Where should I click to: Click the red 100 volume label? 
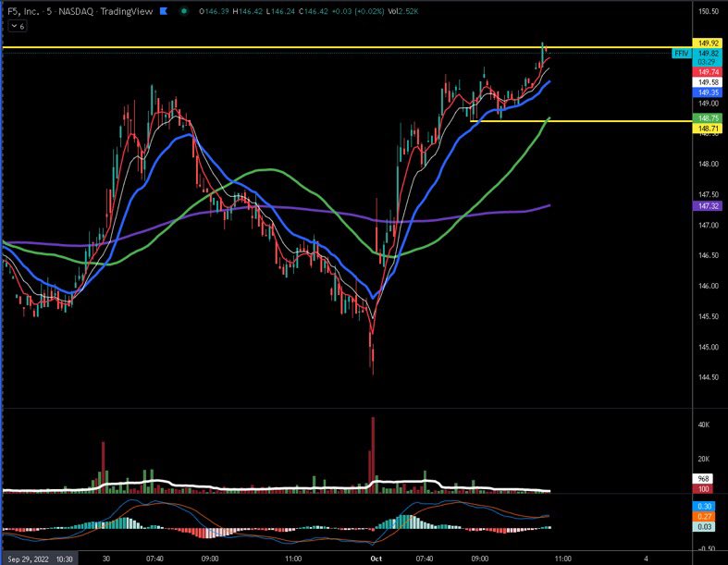703,489
